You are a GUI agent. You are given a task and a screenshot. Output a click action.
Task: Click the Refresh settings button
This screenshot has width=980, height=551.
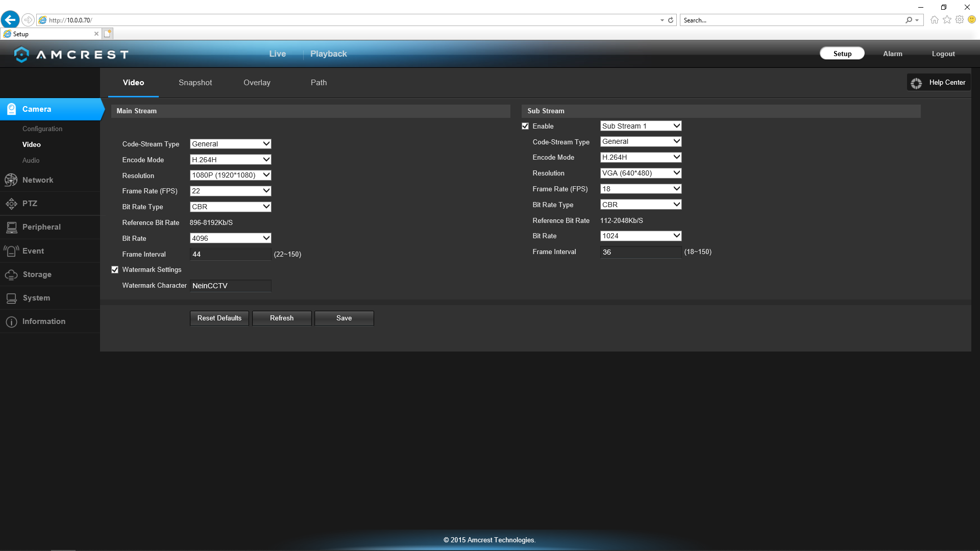click(x=282, y=318)
